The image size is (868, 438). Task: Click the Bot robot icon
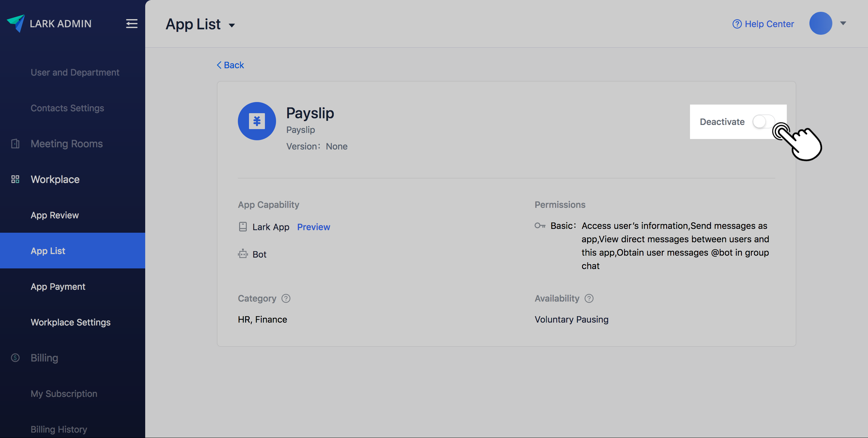click(x=243, y=254)
